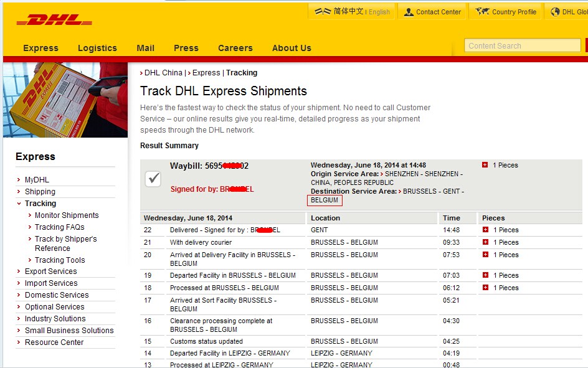Viewport: 588px width, 368px height.
Task: Open Domestic Services in sidebar
Action: tap(57, 295)
